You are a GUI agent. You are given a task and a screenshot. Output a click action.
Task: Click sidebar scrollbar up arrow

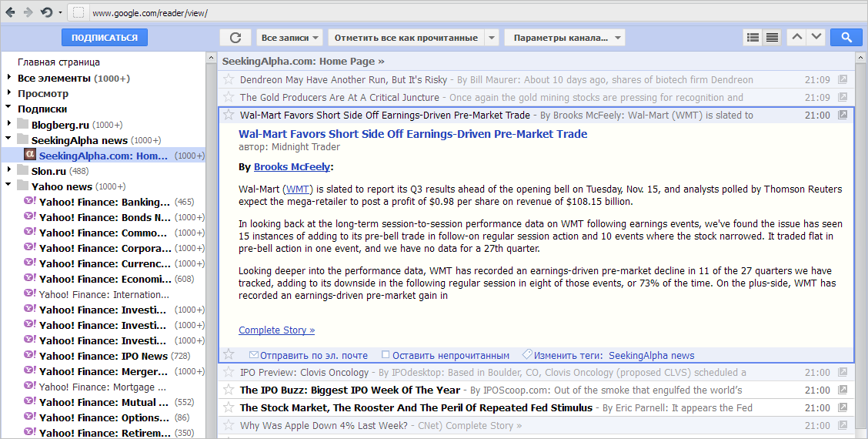point(211,57)
